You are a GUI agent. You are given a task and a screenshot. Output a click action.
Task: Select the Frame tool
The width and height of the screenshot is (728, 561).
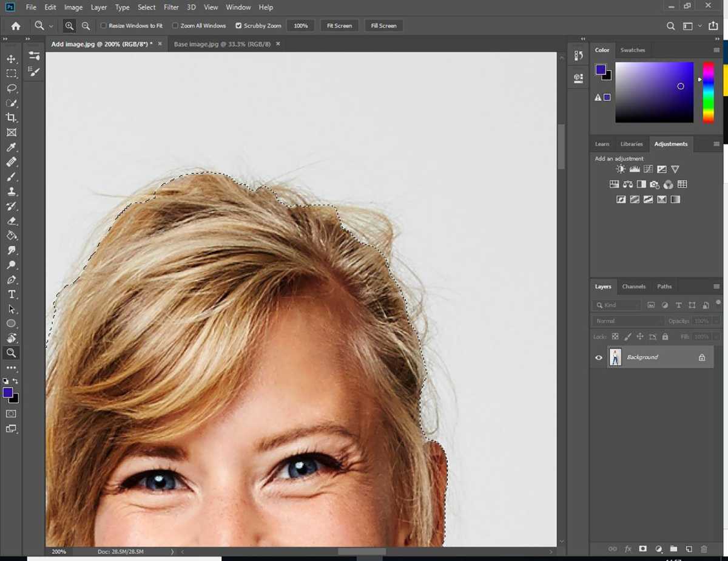[x=11, y=132]
